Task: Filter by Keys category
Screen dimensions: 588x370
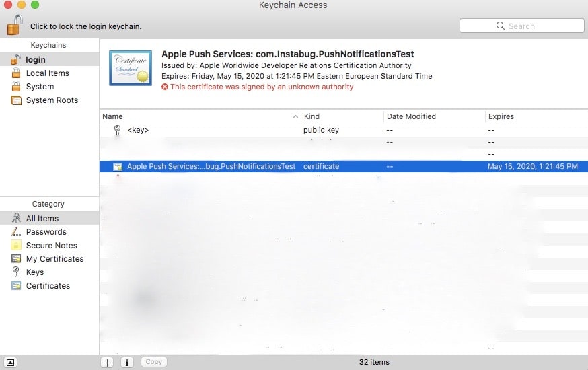Action: click(x=50, y=272)
